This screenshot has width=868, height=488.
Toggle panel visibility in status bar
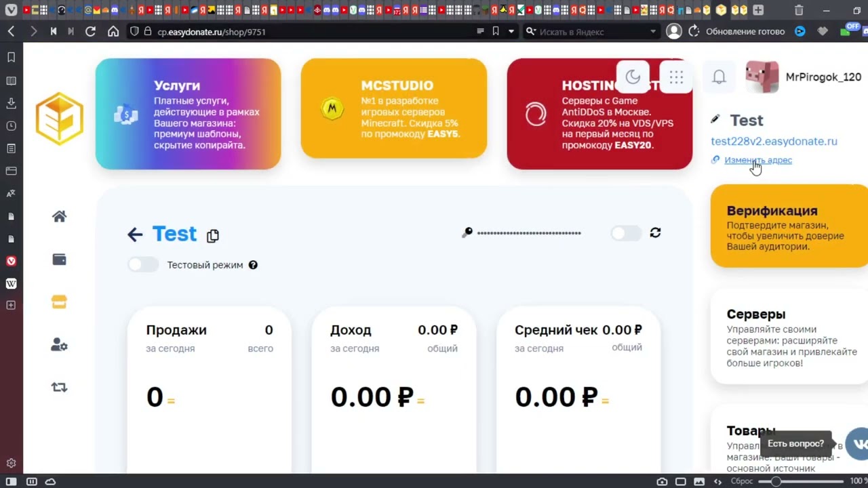12,481
